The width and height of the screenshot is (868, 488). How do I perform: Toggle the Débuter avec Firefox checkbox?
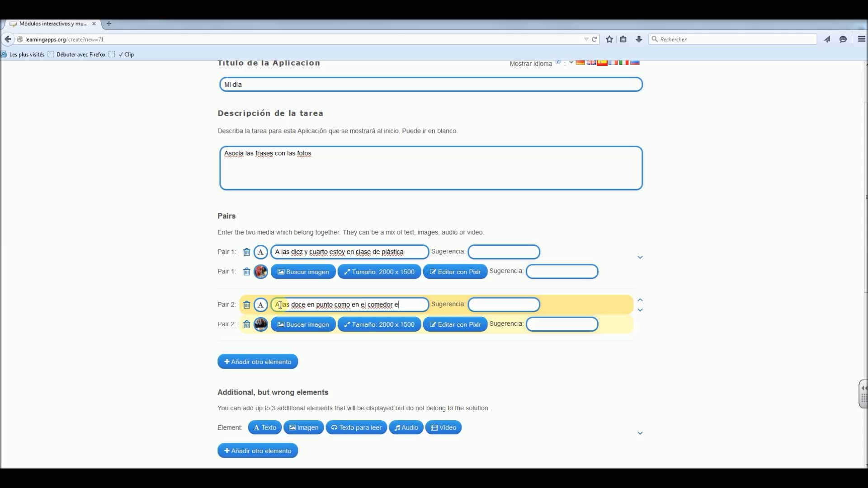[x=51, y=54]
